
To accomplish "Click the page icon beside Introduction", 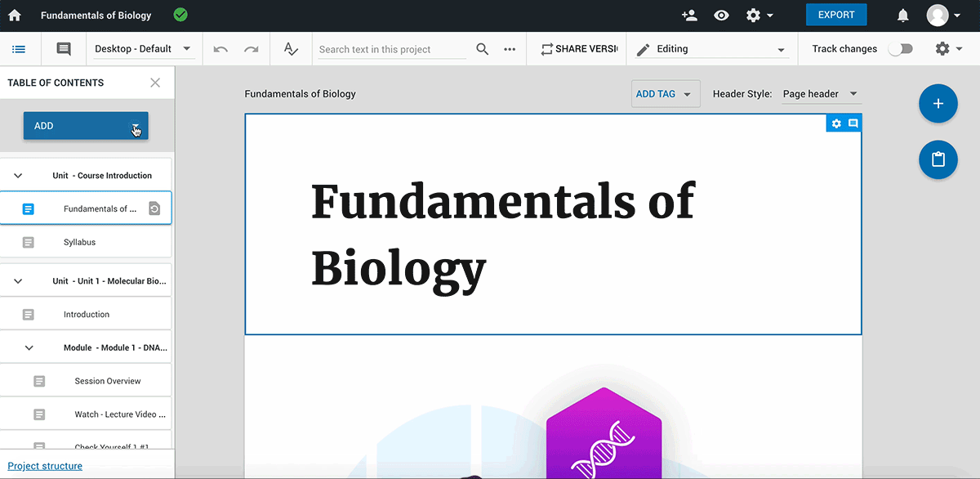I will [29, 315].
